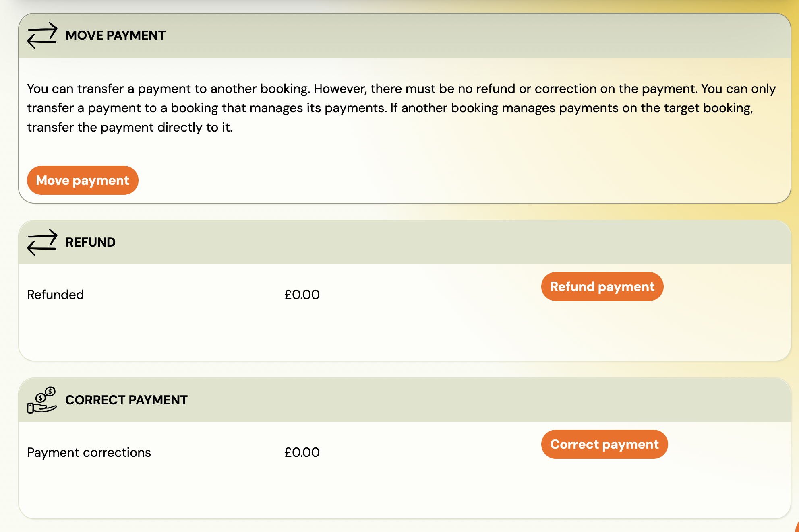
Task: Click the hand-with-coins icon for Correct Payment
Action: click(42, 400)
